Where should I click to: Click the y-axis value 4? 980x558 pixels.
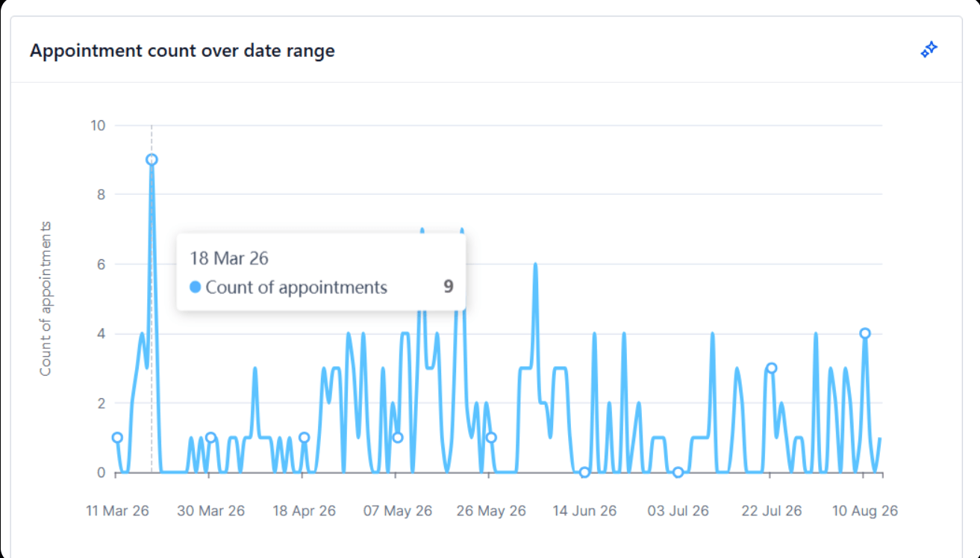[102, 333]
